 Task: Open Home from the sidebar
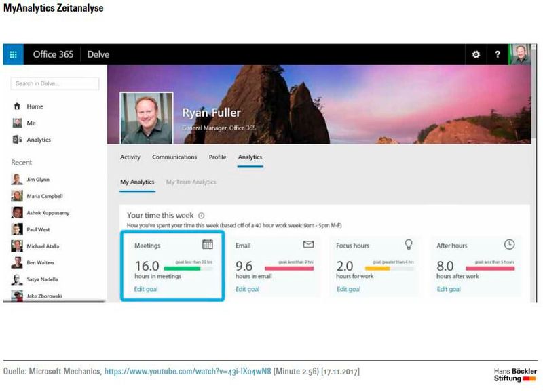35,106
